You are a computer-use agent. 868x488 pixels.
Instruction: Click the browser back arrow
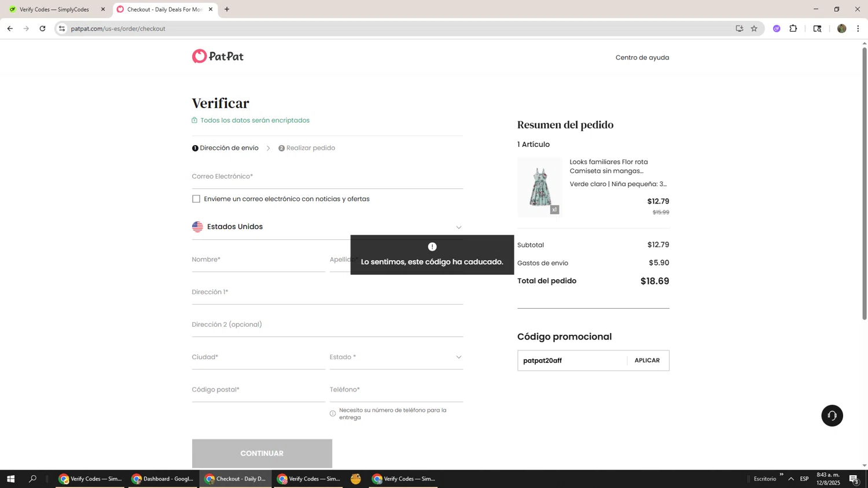coord(10,28)
